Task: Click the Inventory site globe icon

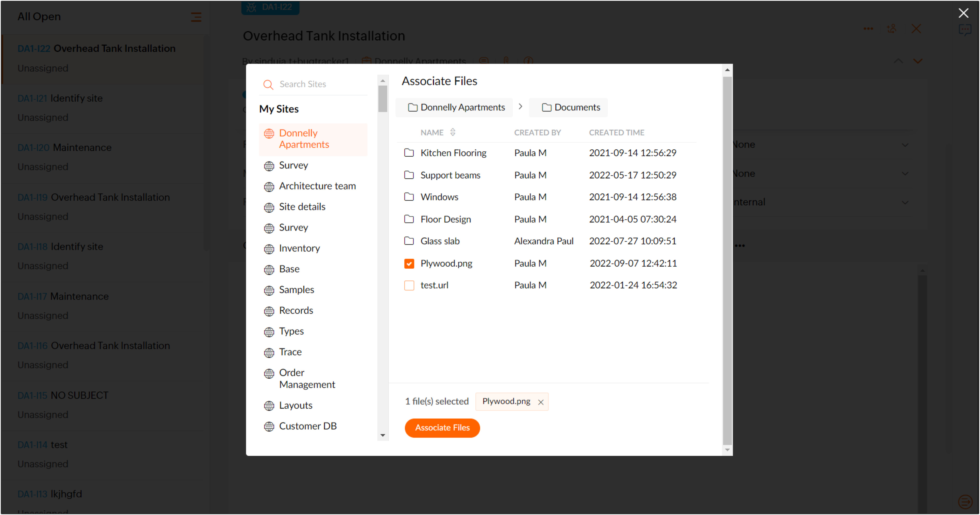Action: point(269,249)
